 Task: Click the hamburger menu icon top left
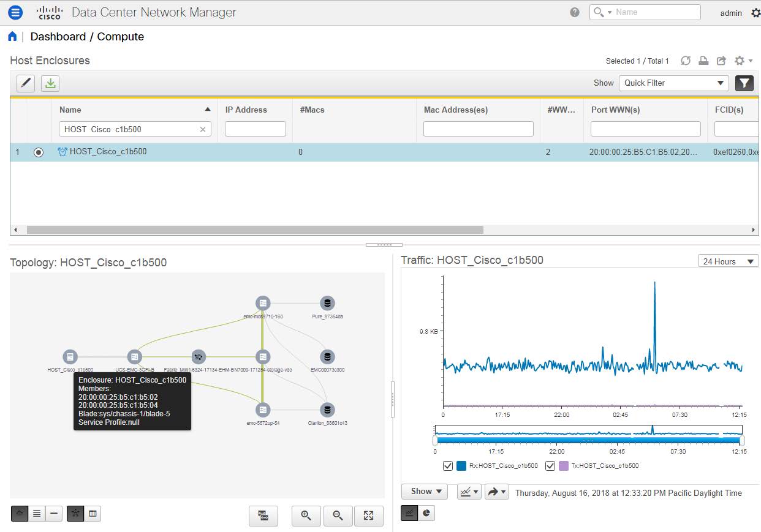click(x=15, y=12)
